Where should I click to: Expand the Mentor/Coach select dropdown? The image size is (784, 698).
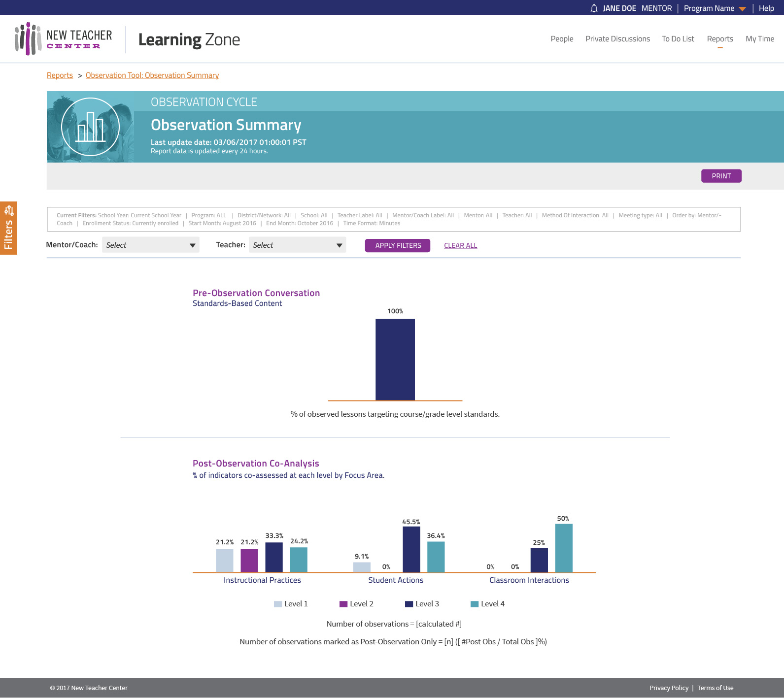pyautogui.click(x=150, y=245)
